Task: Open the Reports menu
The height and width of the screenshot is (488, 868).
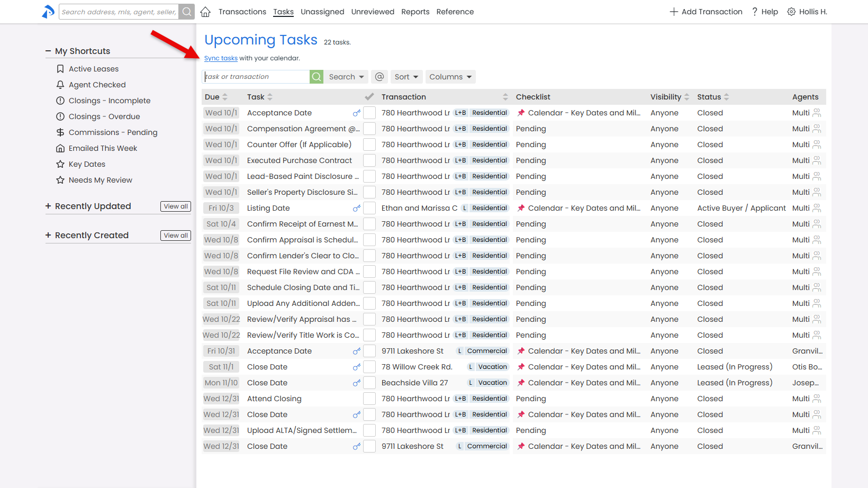Action: click(x=415, y=12)
